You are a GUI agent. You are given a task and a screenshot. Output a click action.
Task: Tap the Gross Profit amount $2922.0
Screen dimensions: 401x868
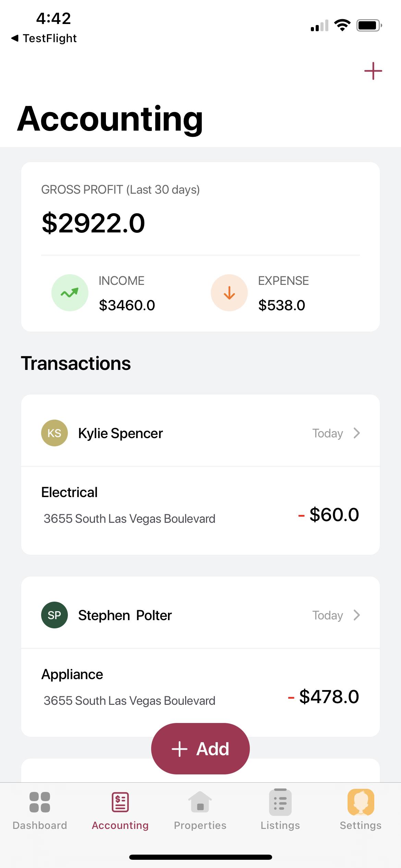(x=93, y=223)
